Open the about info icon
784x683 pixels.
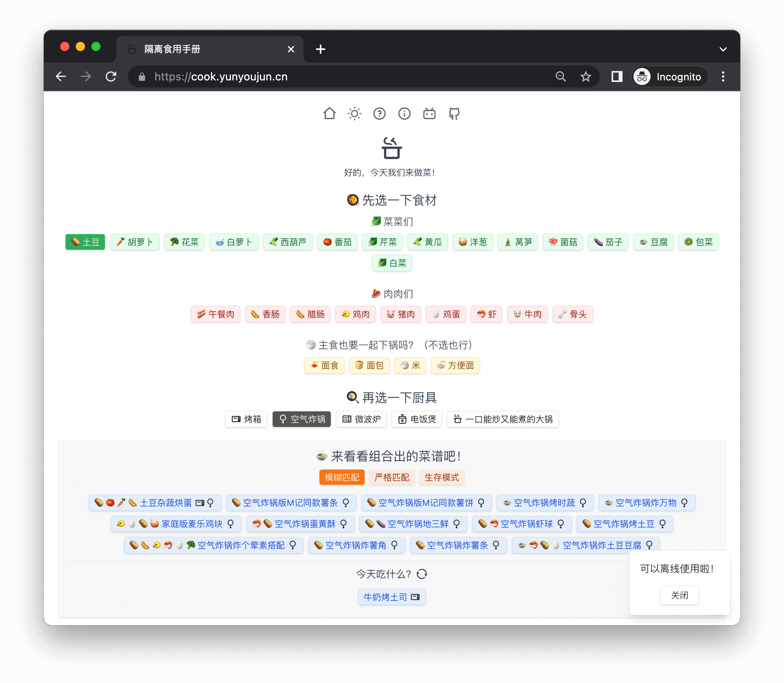[x=404, y=114]
